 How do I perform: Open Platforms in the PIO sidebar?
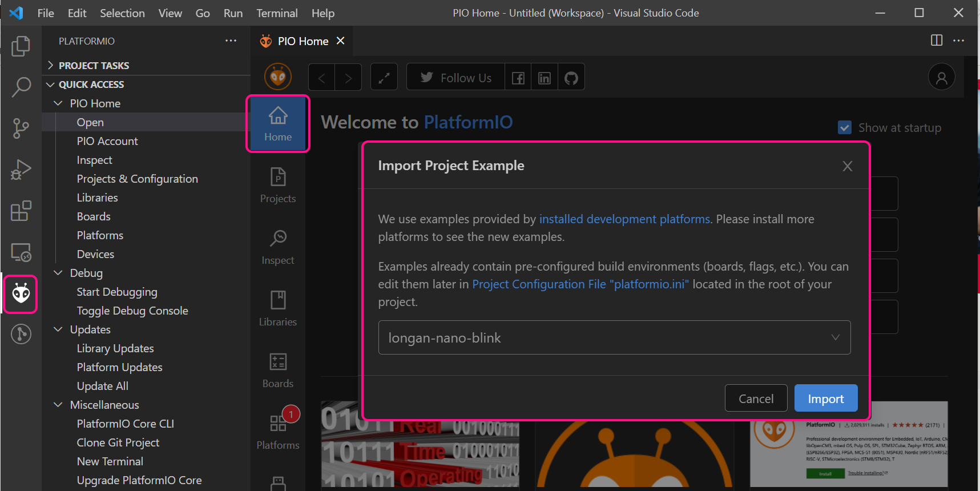click(x=278, y=432)
